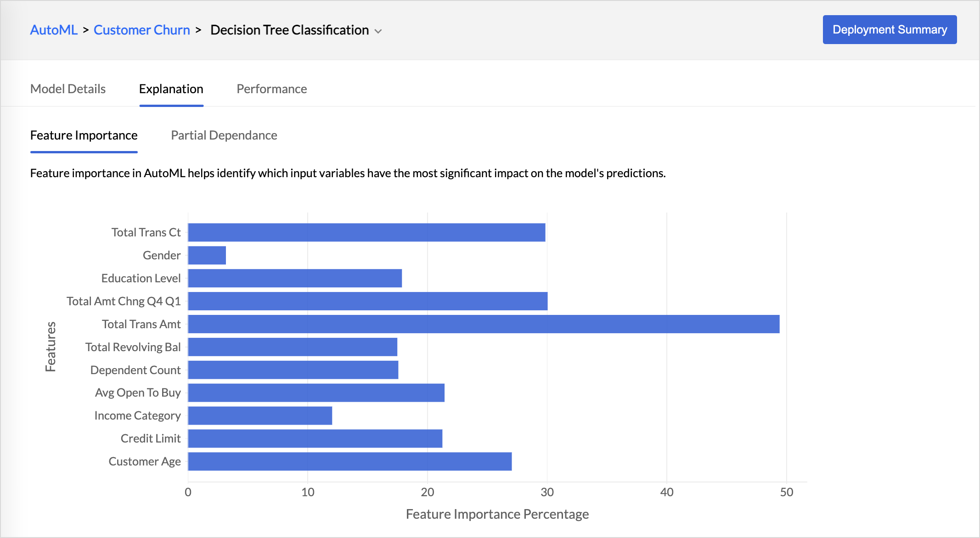The height and width of the screenshot is (538, 980).
Task: Click the Total Amt Chng Q4 Q1 bar
Action: [x=367, y=301]
